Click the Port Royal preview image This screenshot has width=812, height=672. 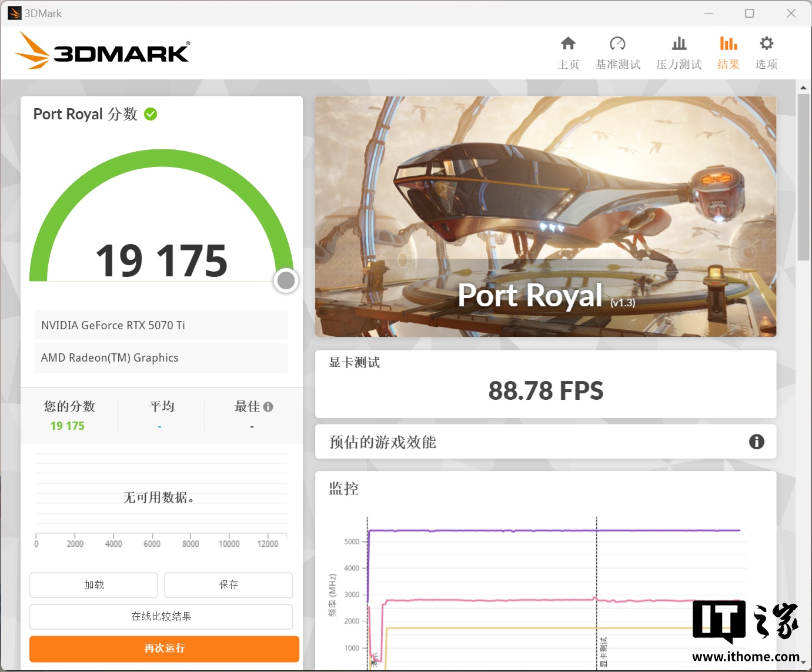coord(546,216)
